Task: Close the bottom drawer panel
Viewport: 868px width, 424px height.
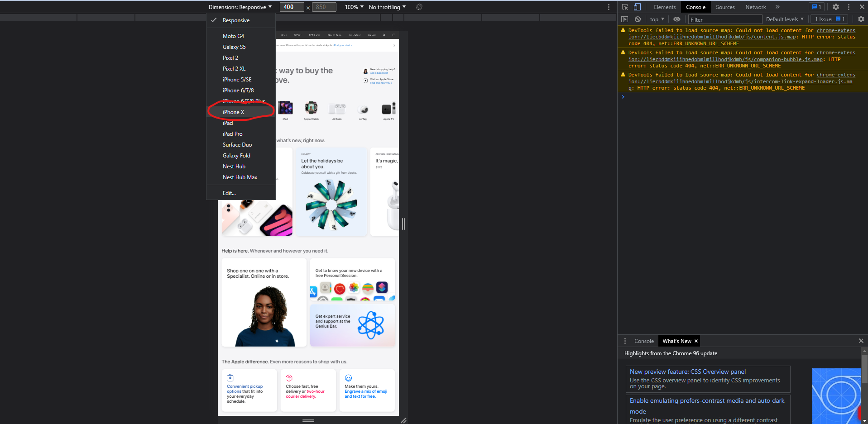Action: (861, 341)
